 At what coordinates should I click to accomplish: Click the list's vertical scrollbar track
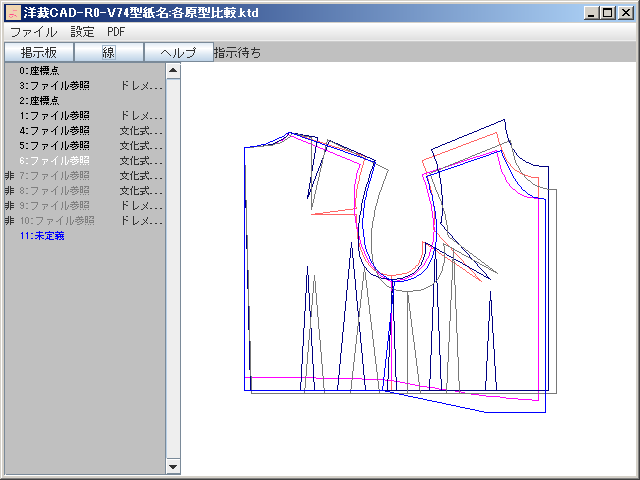(173, 269)
